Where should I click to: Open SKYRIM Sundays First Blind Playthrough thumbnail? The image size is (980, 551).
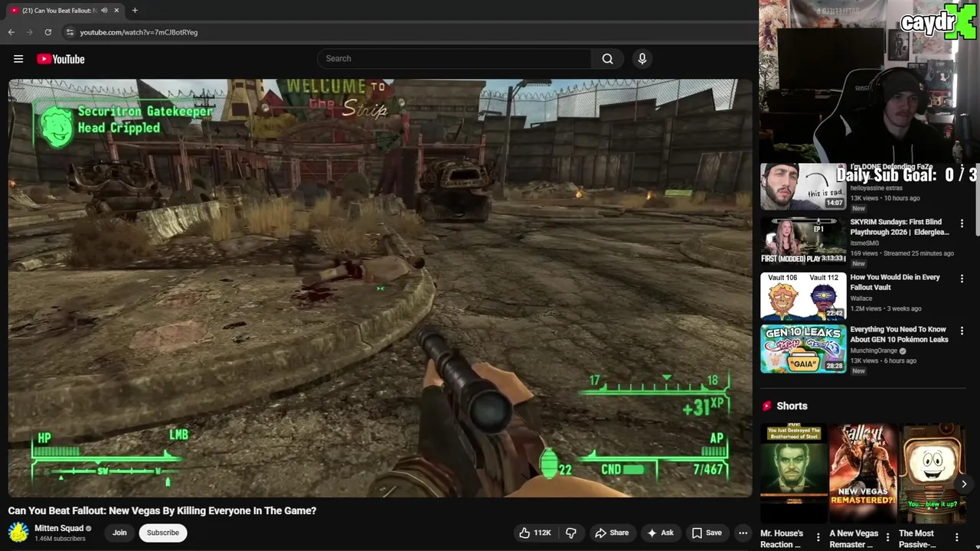[802, 241]
